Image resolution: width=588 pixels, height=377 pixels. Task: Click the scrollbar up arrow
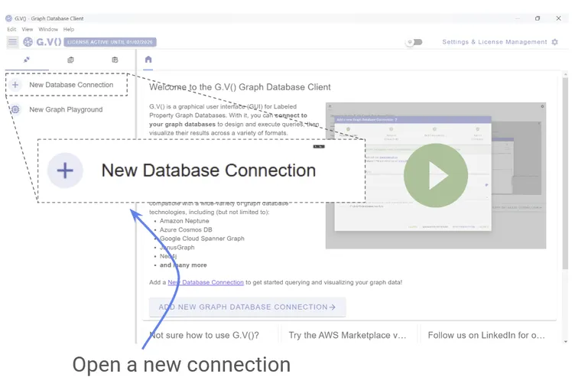pyautogui.click(x=565, y=75)
